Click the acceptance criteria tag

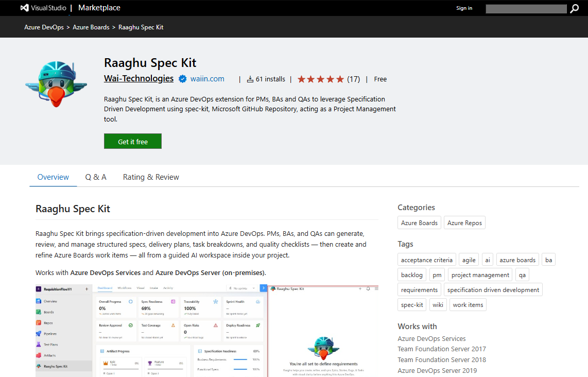(x=427, y=260)
